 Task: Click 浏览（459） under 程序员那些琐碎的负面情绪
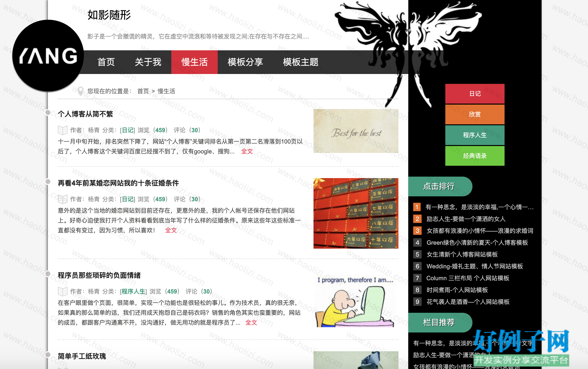(x=165, y=292)
